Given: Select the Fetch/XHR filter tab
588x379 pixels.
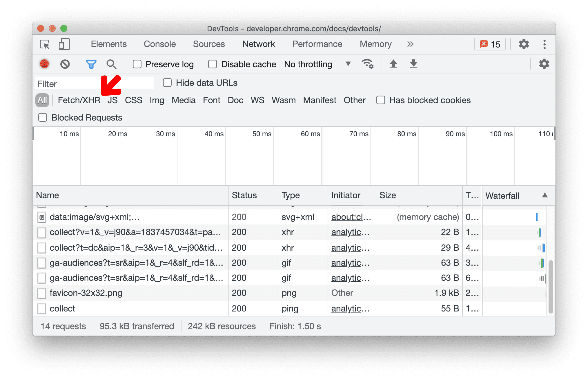Looking at the screenshot, I should pos(78,100).
